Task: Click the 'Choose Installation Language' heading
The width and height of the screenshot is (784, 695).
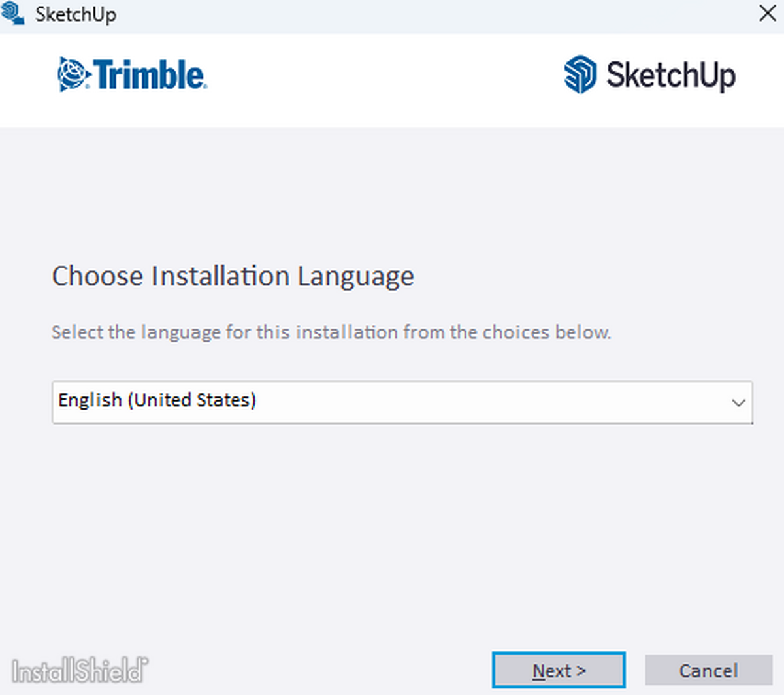Action: click(x=233, y=276)
